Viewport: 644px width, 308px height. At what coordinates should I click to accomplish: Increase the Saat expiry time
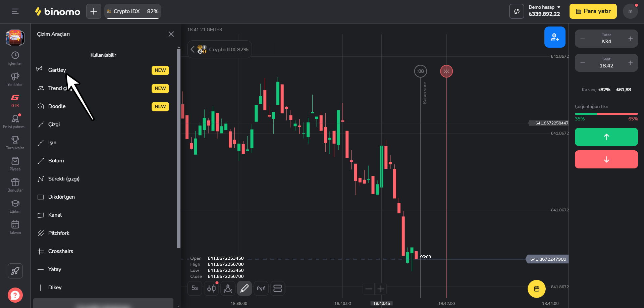click(x=631, y=63)
